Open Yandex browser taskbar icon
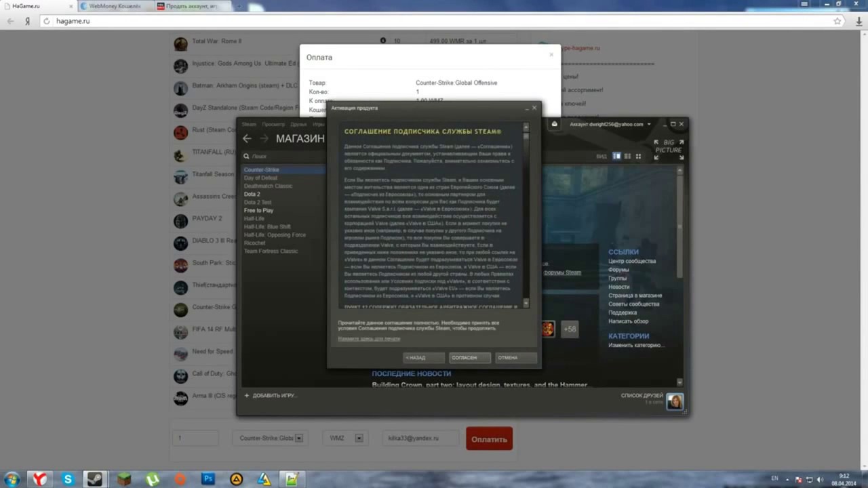This screenshot has height=488, width=868. tap(40, 479)
